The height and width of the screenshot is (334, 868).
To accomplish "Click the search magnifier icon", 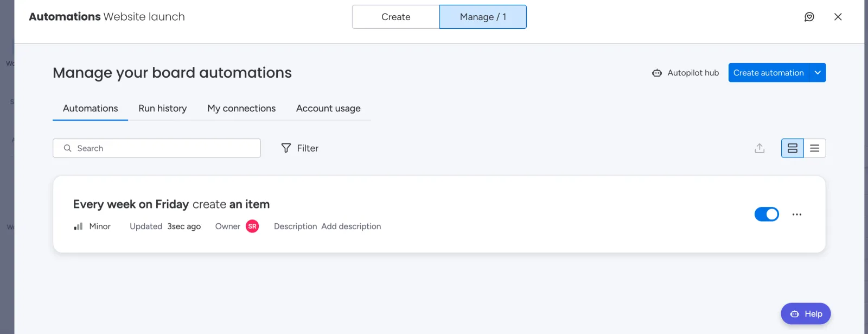I will (67, 148).
